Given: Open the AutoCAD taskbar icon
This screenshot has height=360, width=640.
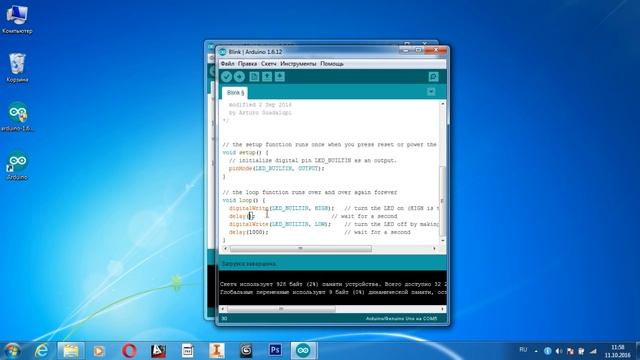Looking at the screenshot, I should coord(158,351).
